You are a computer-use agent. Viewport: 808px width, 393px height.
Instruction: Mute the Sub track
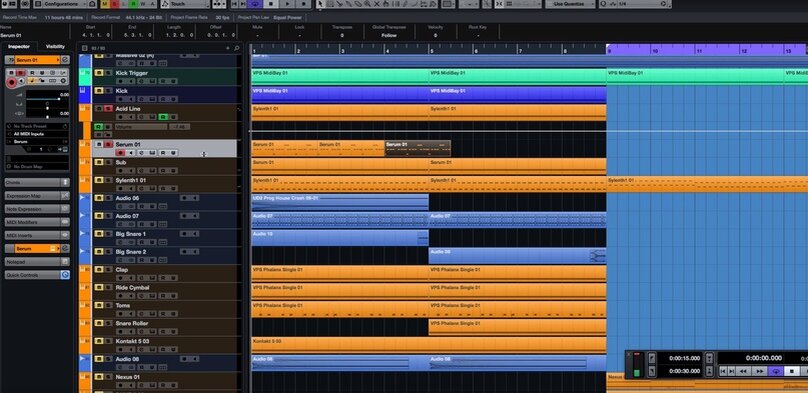click(x=99, y=162)
